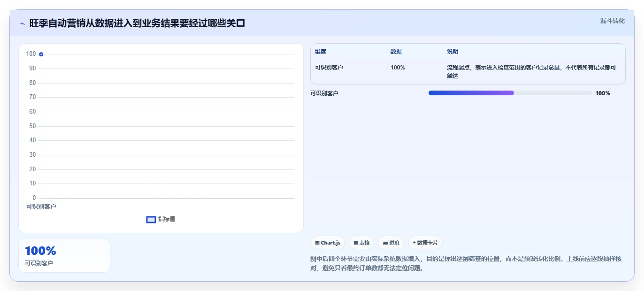
Task: Click the page title 旺季自动营销
Action: [137, 23]
